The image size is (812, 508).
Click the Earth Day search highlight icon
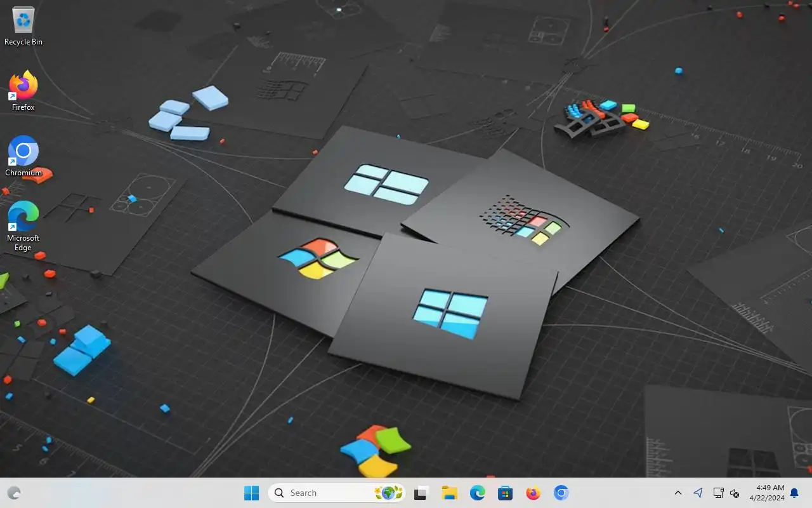pos(388,493)
